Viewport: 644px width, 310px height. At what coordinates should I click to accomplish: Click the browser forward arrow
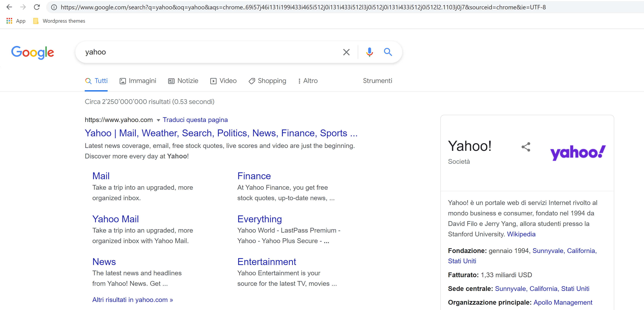click(23, 7)
